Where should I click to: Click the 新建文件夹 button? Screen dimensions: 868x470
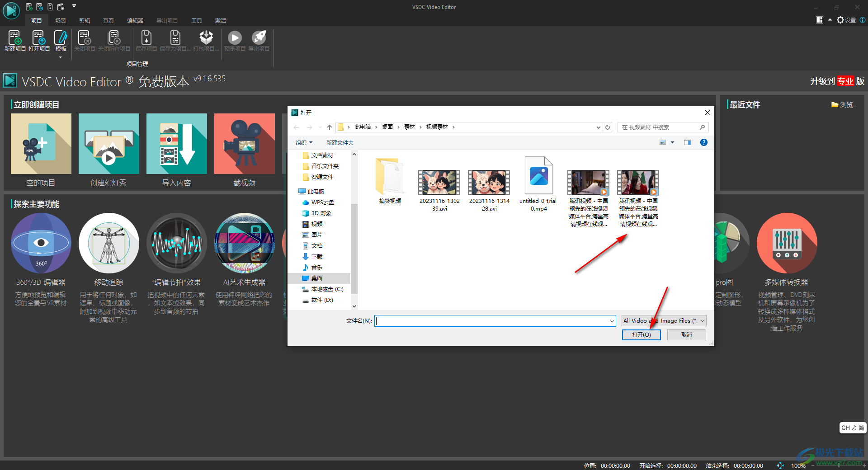coord(340,142)
